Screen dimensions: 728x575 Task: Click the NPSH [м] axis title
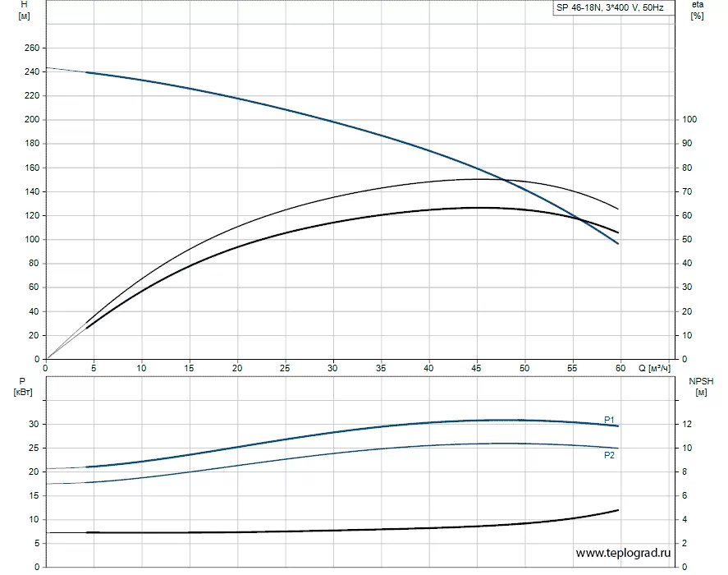(x=701, y=387)
